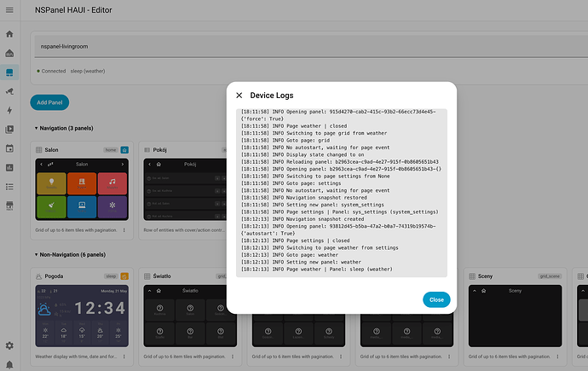The image size is (588, 371).
Task: Open the Energy lightning bolt sidebar icon
Action: tap(9, 110)
